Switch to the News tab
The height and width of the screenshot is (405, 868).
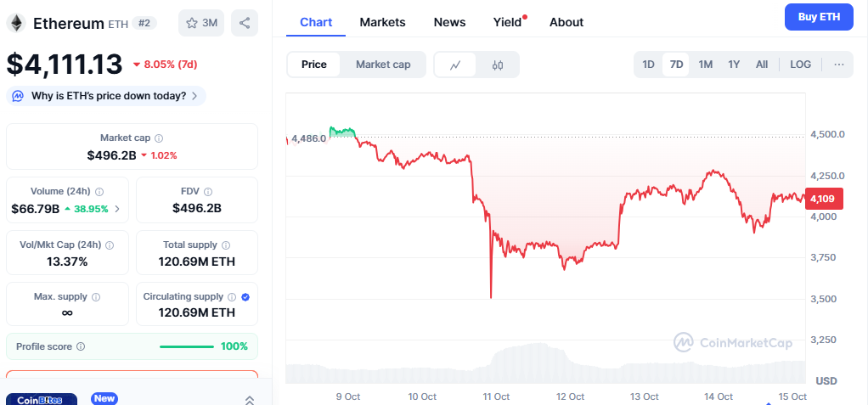pyautogui.click(x=448, y=22)
